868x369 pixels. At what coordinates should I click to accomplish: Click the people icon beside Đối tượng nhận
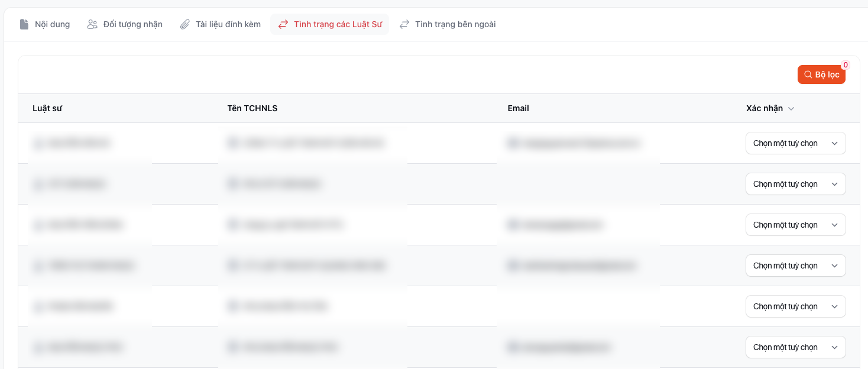tap(92, 24)
